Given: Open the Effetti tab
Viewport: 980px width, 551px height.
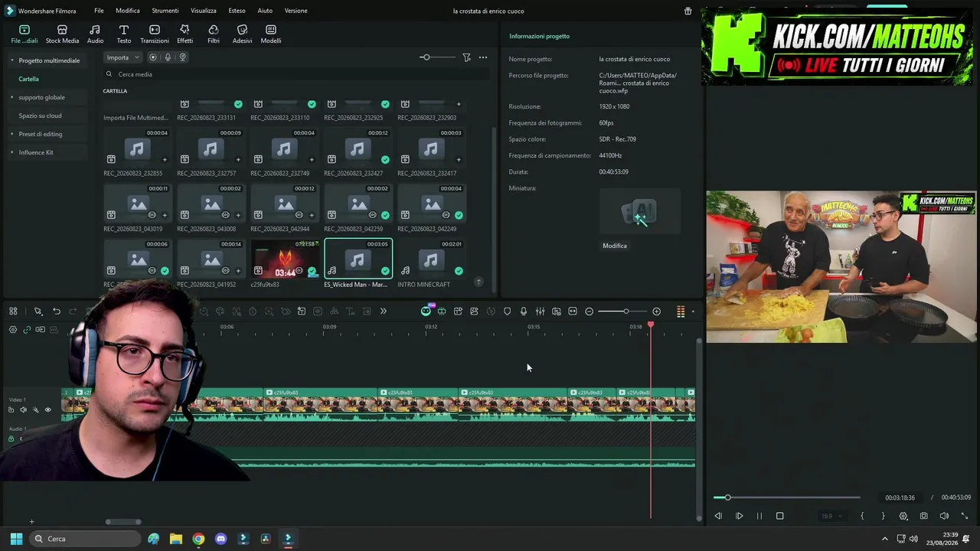Looking at the screenshot, I should point(185,34).
